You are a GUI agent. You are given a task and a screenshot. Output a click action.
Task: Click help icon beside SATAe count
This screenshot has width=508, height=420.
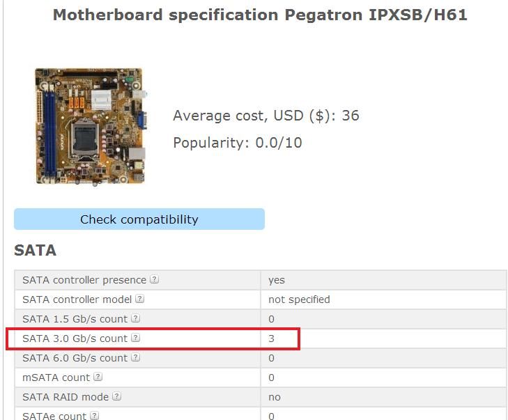tap(95, 416)
